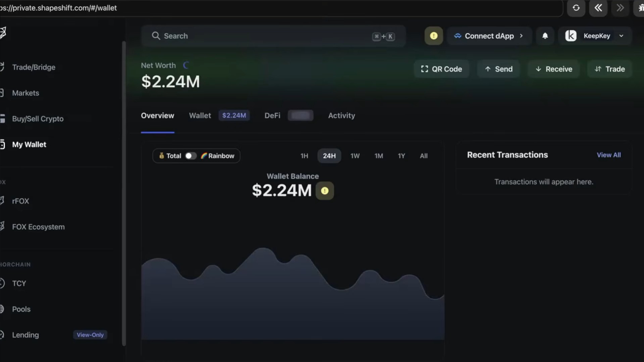644x362 pixels.
Task: Open View All recent transactions
Action: [x=608, y=155]
